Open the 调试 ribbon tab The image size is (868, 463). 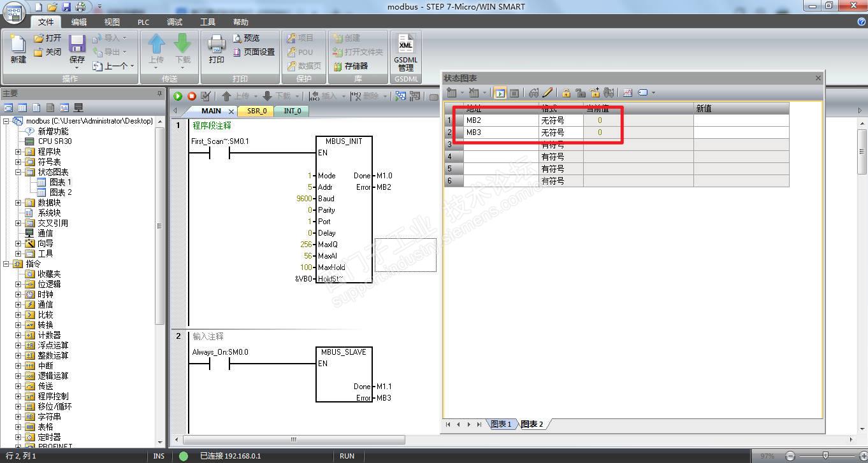pos(175,22)
